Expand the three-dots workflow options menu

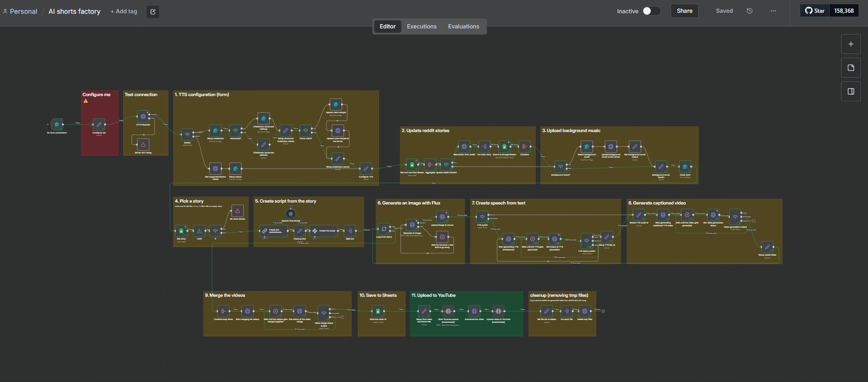coord(773,11)
